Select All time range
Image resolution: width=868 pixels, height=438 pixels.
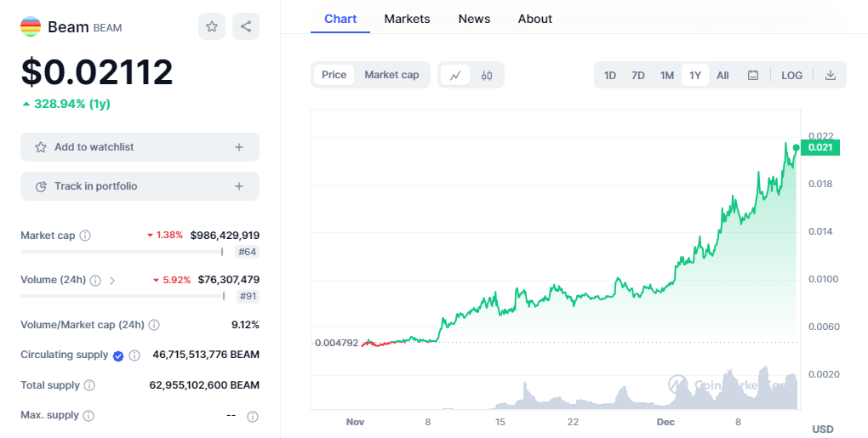click(723, 75)
